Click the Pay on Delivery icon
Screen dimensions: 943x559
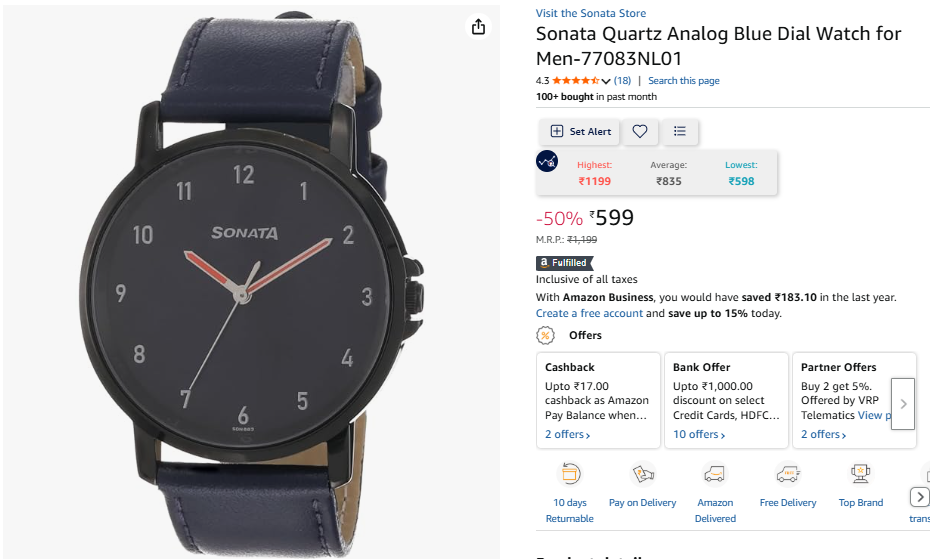coord(642,474)
